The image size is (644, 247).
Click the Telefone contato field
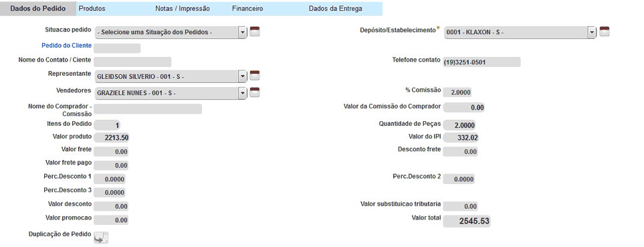pyautogui.click(x=481, y=62)
